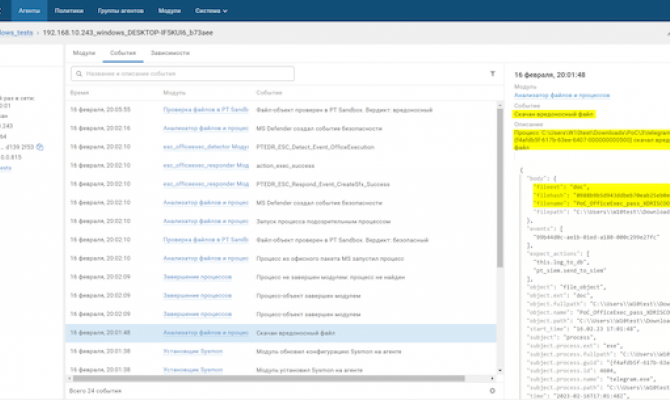Select "Модуль обновил конфигурацию Sysmon" event
This screenshot has height=400, width=670.
pos(329,351)
